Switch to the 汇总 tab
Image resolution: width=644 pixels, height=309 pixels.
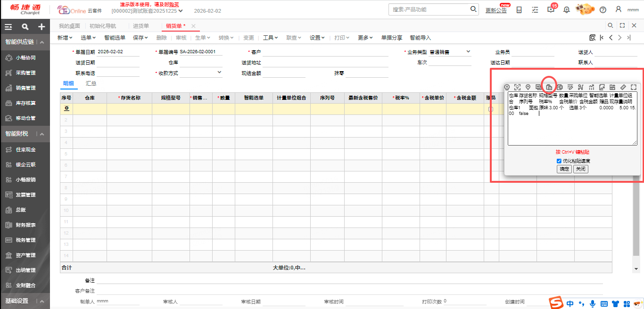(x=91, y=83)
